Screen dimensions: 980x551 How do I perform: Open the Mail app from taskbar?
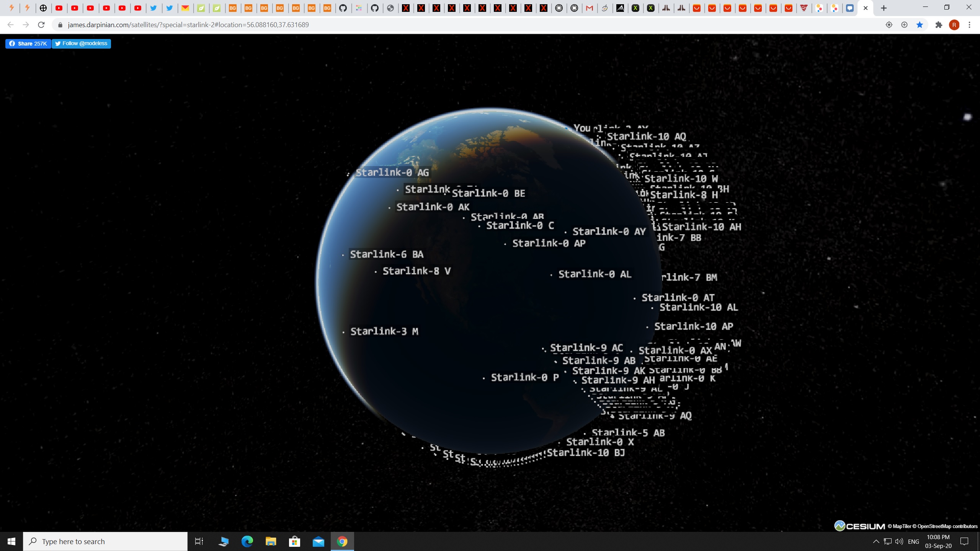[318, 541]
